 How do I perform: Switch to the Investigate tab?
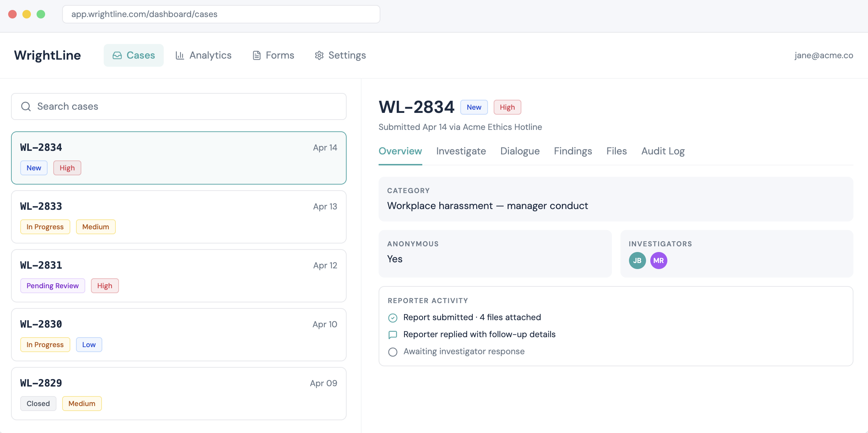(x=461, y=151)
